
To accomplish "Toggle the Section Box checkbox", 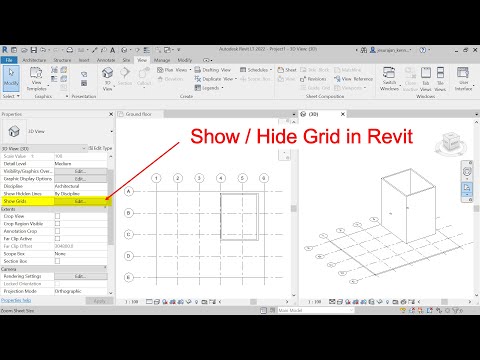I will tap(57, 261).
